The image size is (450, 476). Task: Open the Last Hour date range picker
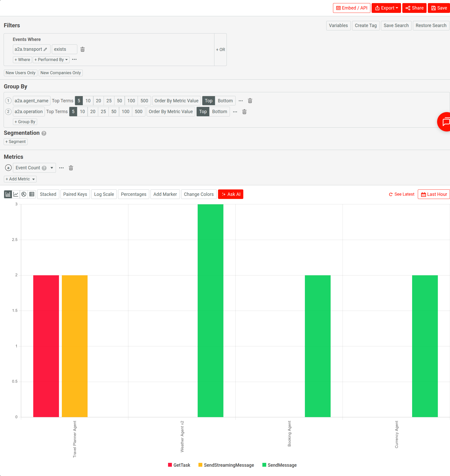(434, 194)
